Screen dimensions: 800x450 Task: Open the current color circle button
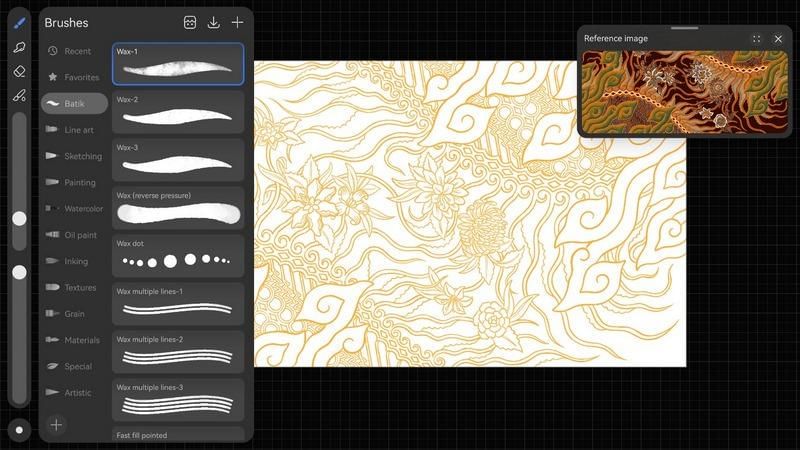point(19,430)
